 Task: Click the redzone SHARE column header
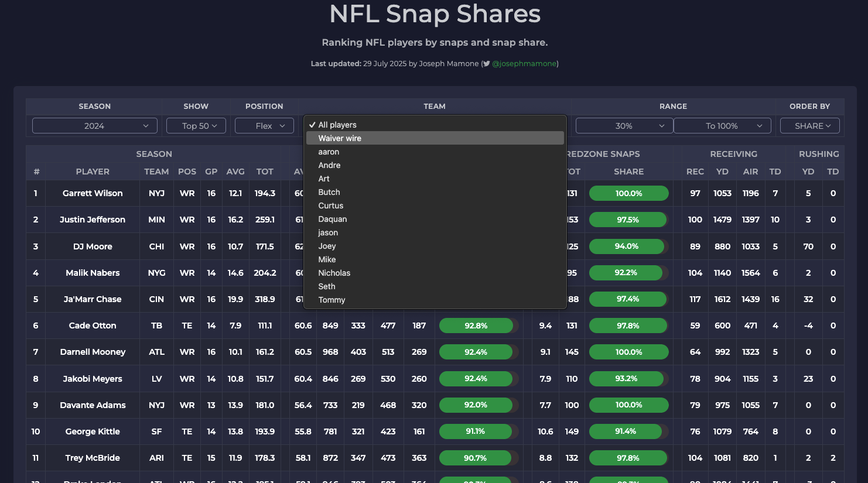[x=629, y=172]
